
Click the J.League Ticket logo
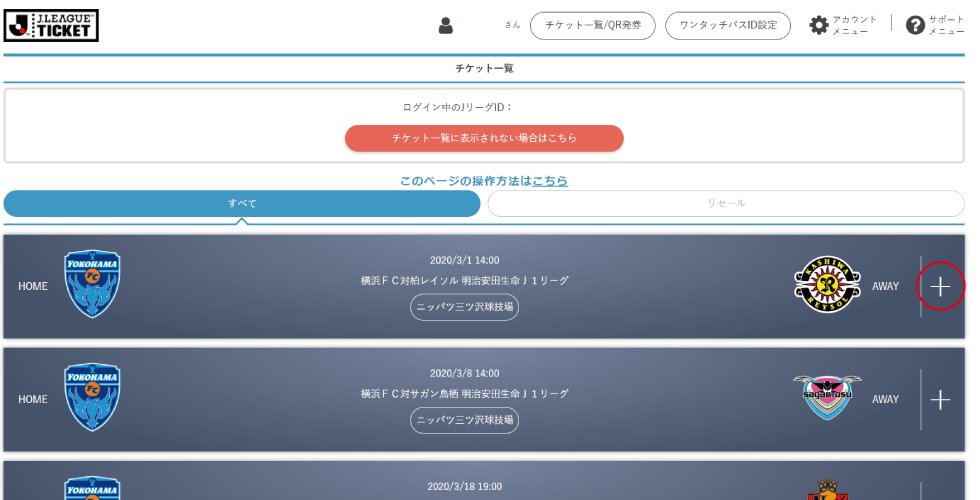point(52,25)
